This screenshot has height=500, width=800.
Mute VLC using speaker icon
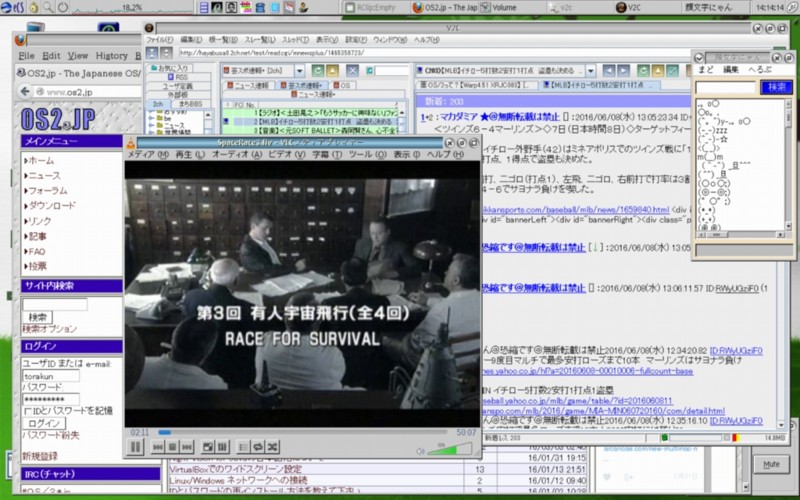coord(420,451)
